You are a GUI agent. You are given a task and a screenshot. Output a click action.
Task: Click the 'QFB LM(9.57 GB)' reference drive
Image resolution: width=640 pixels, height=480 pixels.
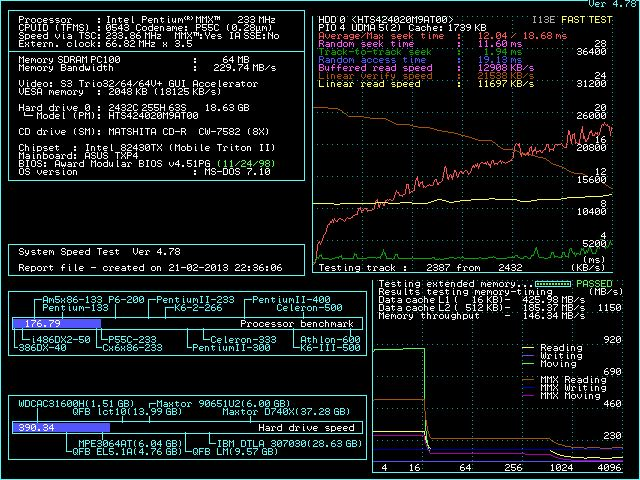pos(235,451)
